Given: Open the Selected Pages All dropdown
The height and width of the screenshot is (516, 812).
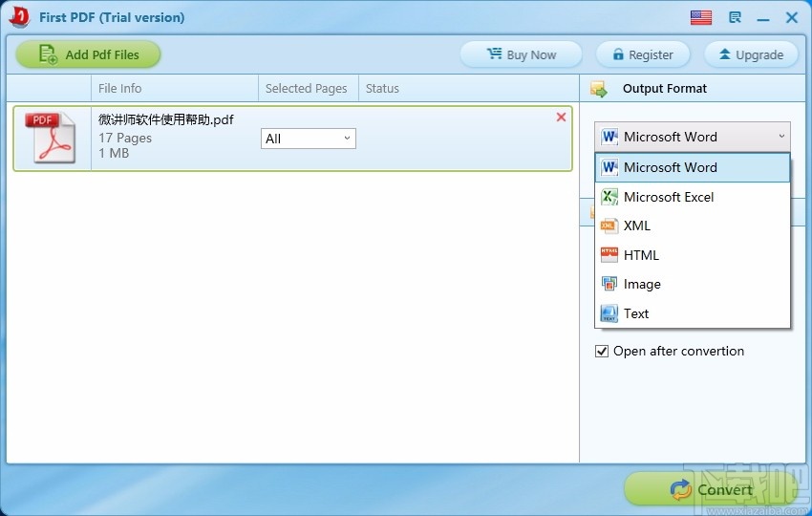Looking at the screenshot, I should pos(309,139).
